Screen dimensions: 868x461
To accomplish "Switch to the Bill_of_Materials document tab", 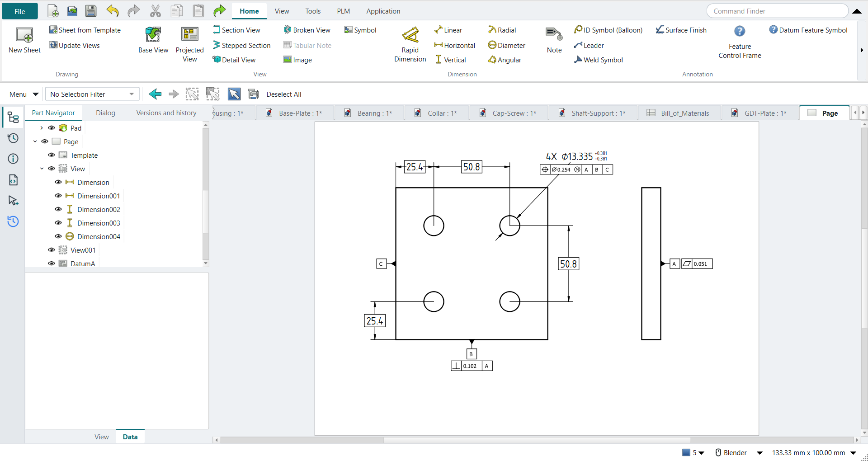I will (x=678, y=113).
